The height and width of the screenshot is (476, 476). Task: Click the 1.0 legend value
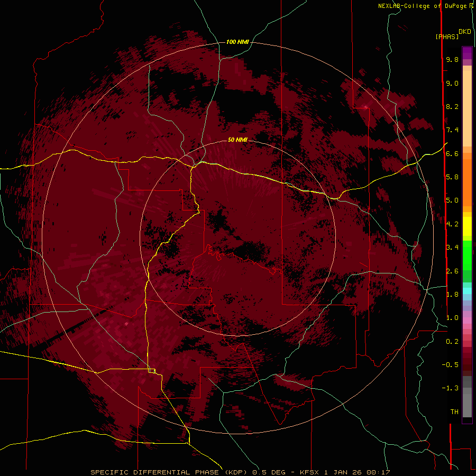pyautogui.click(x=452, y=318)
